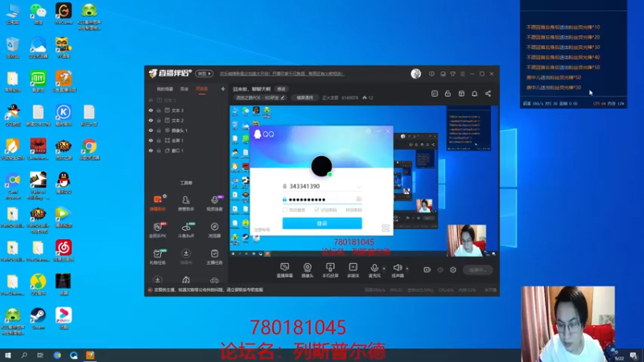This screenshot has height=362, width=644.
Task: Click the 横屏通用 orientation button
Action: 305,97
